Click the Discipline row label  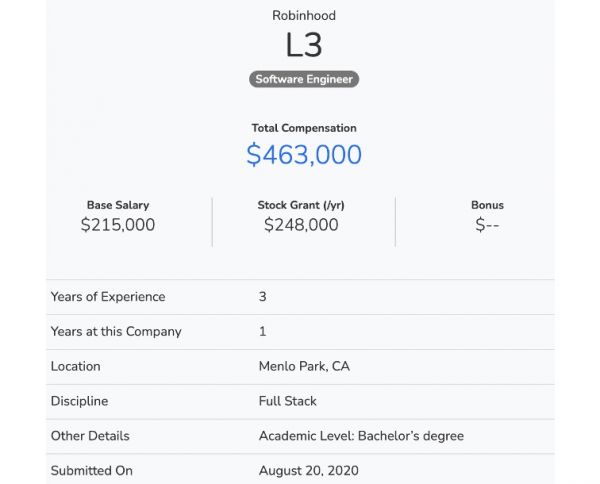click(x=79, y=401)
